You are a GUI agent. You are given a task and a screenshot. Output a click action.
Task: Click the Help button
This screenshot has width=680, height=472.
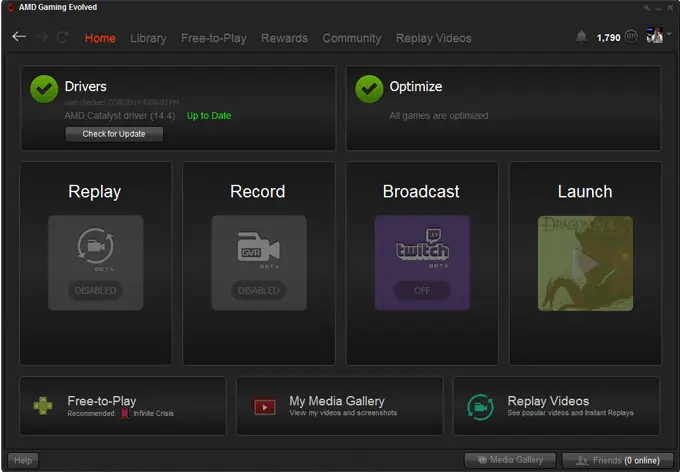click(x=23, y=460)
